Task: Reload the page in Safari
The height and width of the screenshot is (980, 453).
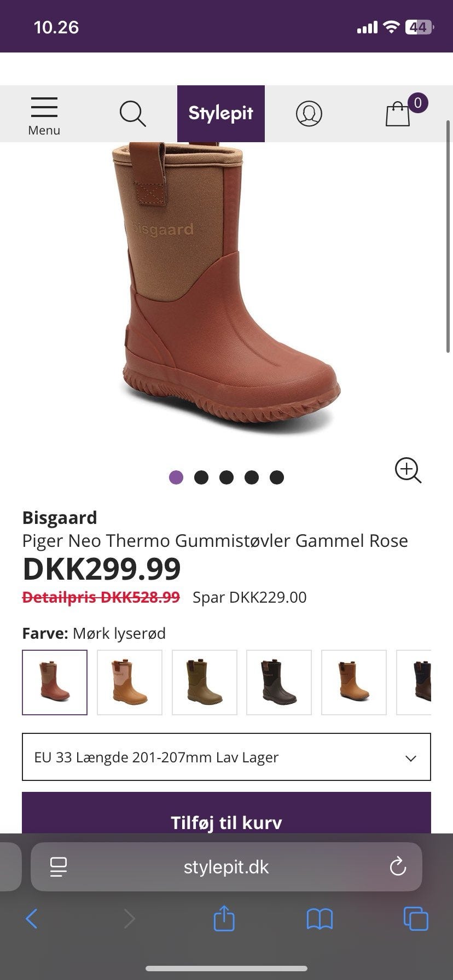Action: 398,866
